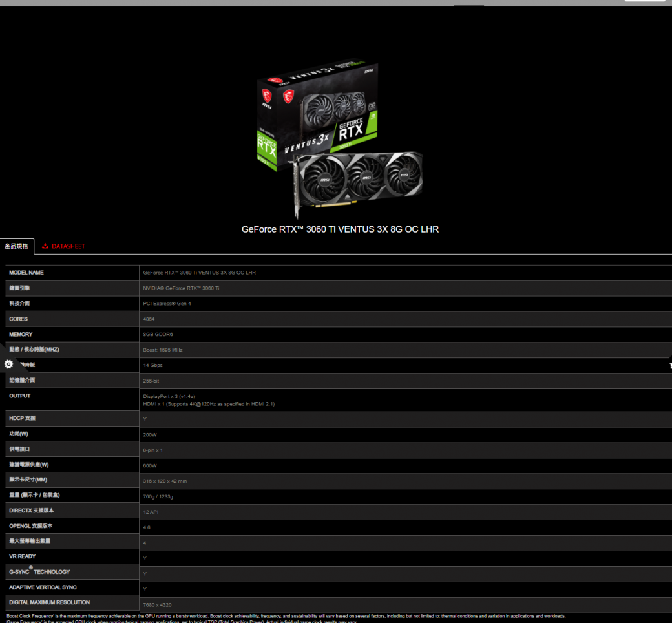Click the 繪圖引擎 label
The width and height of the screenshot is (672, 623).
pos(20,288)
